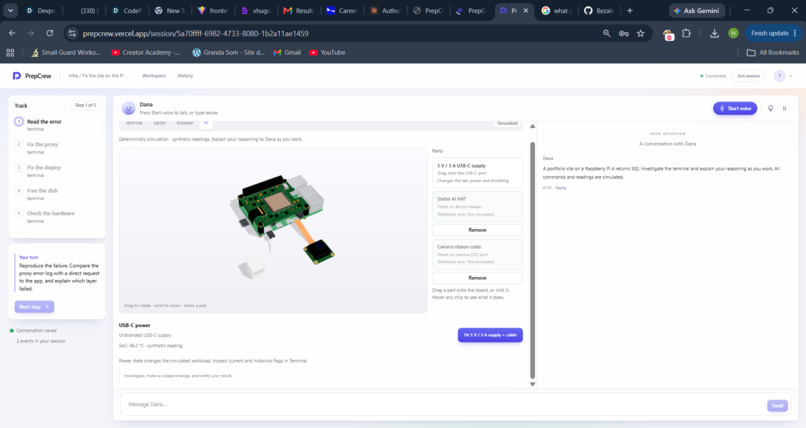Switch to the vhugo browser tab
Screen dimensions: 806x428
[x=257, y=10]
